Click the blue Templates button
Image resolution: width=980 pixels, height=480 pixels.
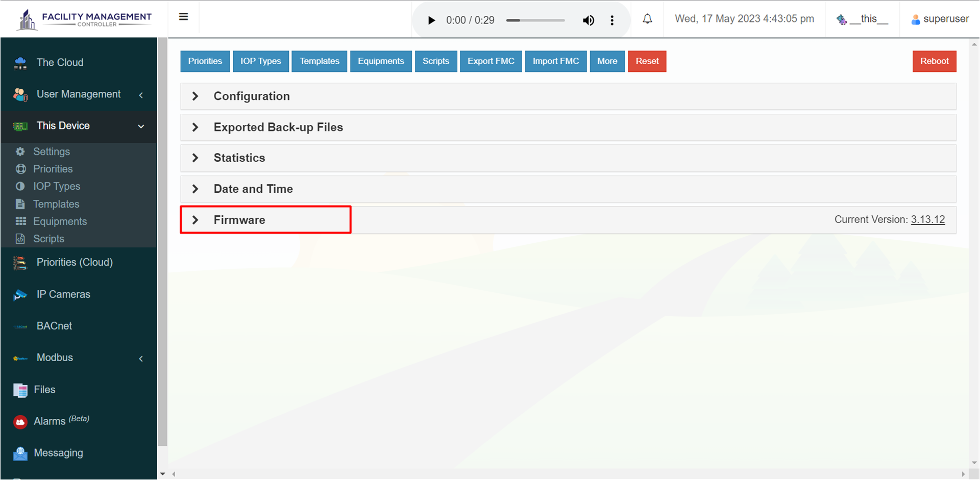click(320, 61)
